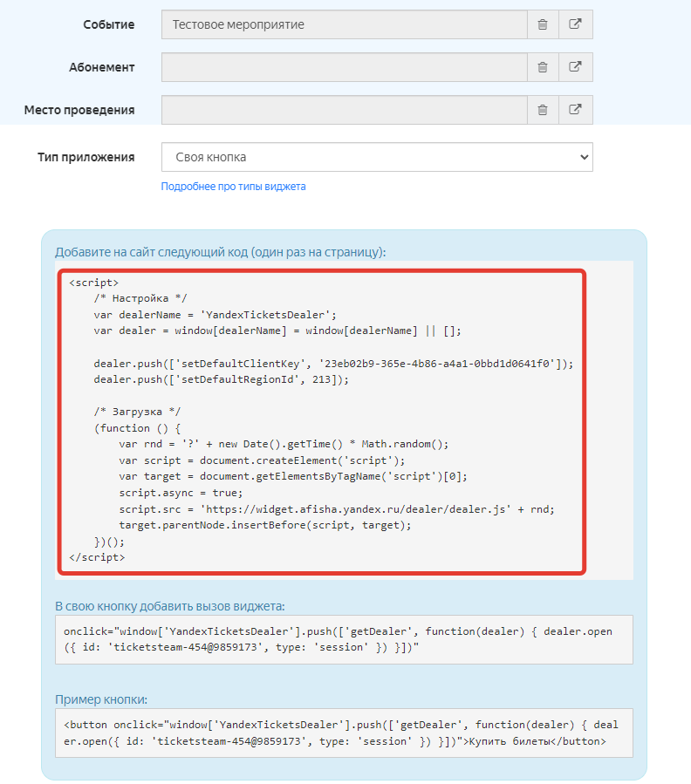Click the Добавите на сайт следующий код heading
691x784 pixels.
(x=220, y=252)
